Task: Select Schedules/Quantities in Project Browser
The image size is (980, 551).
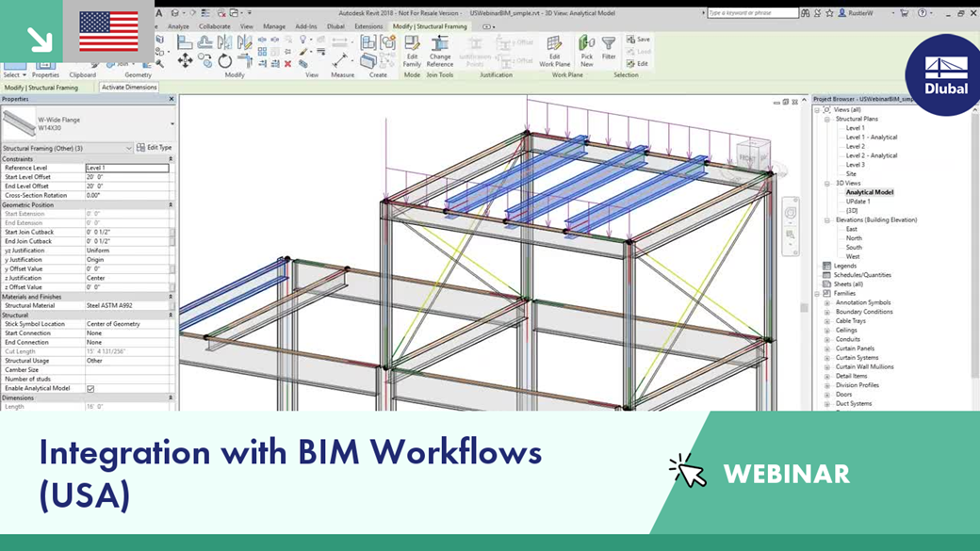Action: click(862, 275)
